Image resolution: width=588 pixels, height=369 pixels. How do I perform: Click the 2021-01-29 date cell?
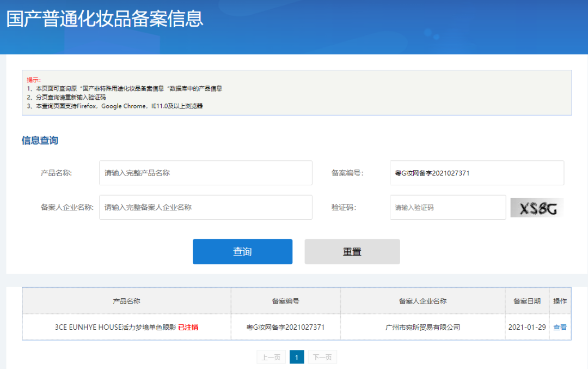pos(526,328)
